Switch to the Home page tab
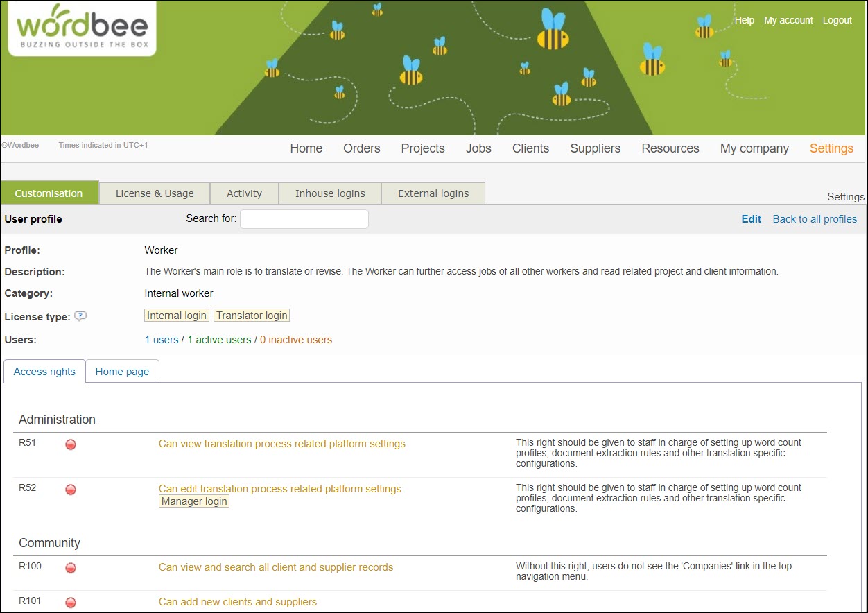Viewport: 868px width, 613px height. [x=122, y=372]
